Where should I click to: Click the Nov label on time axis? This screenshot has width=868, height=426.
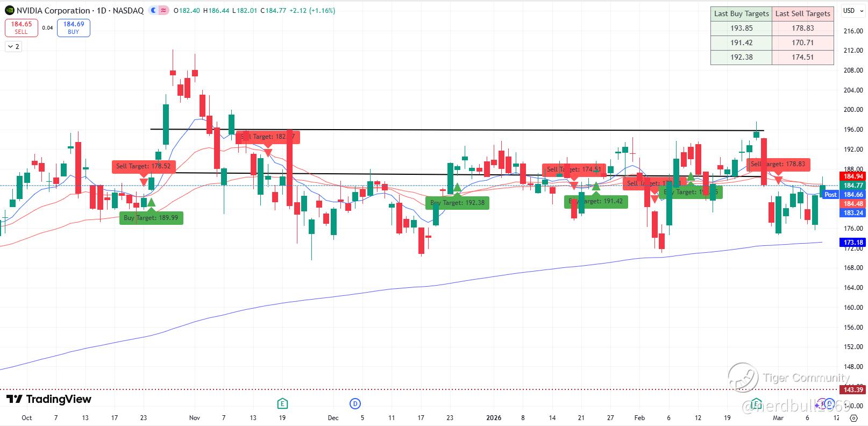[195, 418]
